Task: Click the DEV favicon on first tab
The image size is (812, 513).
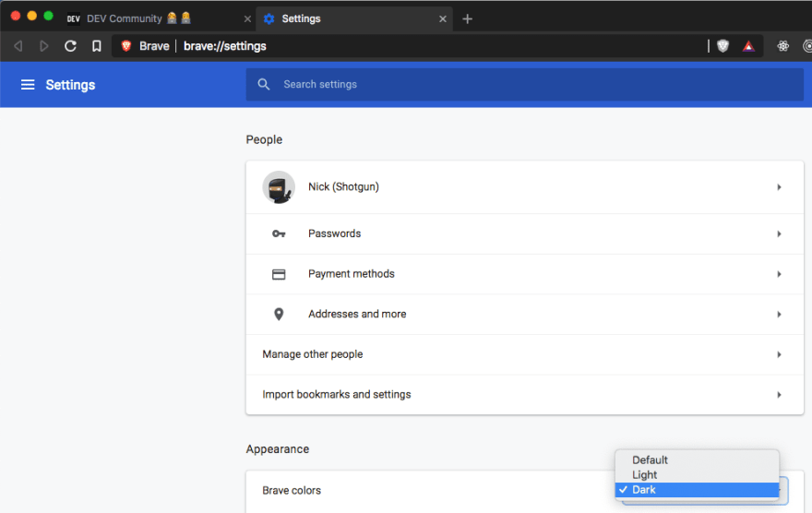Action: click(x=74, y=18)
